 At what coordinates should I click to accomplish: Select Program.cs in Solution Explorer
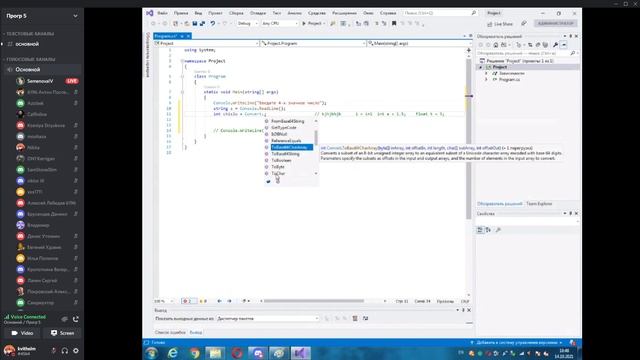(x=509, y=80)
